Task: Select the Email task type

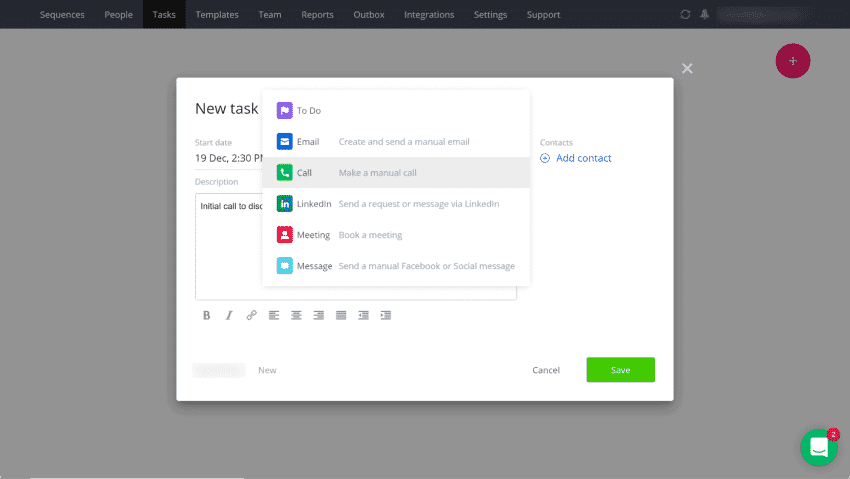Action: (x=396, y=141)
